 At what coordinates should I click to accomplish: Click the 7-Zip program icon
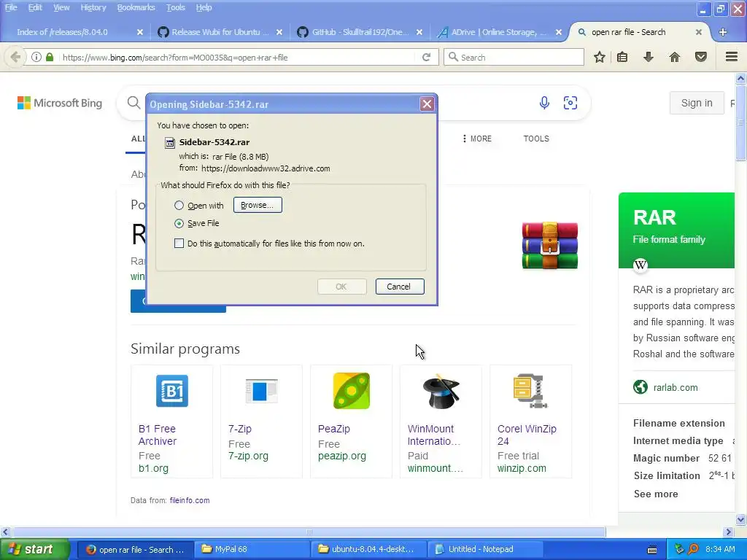pyautogui.click(x=261, y=391)
